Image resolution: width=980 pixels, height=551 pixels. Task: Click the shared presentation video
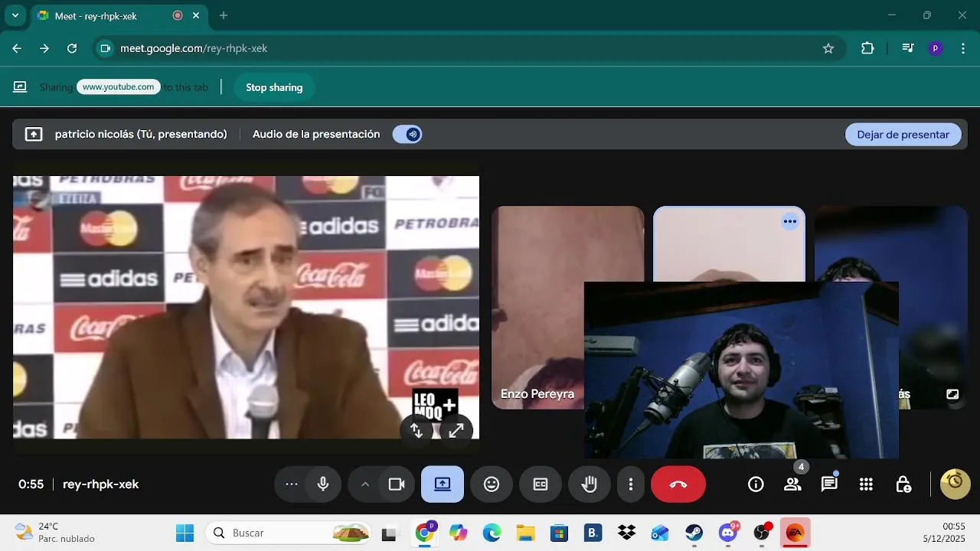click(246, 307)
